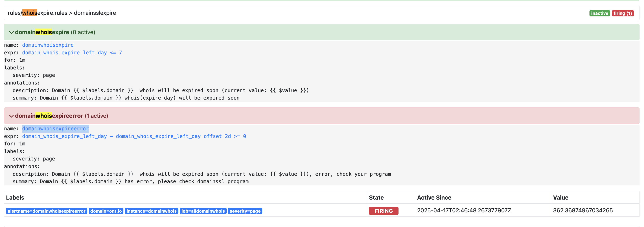Viewport: 644px width, 227px height.
Task: Click the domain=ont.io label badge
Action: pyautogui.click(x=106, y=211)
